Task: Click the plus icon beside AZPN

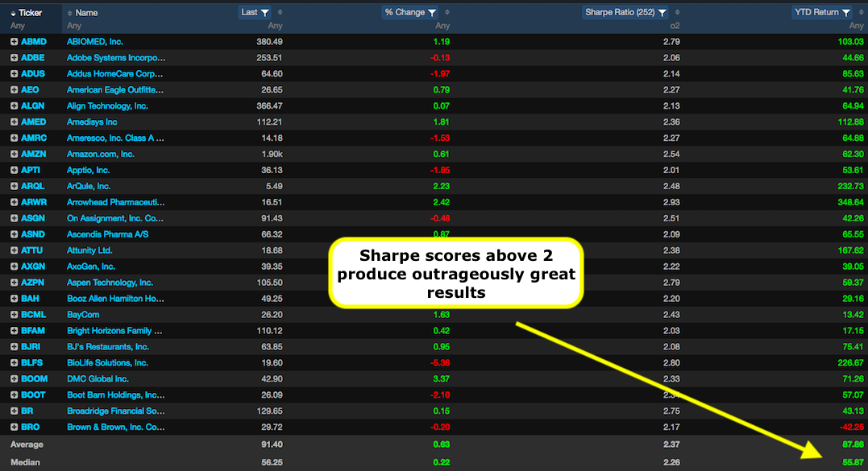Action: (14, 282)
